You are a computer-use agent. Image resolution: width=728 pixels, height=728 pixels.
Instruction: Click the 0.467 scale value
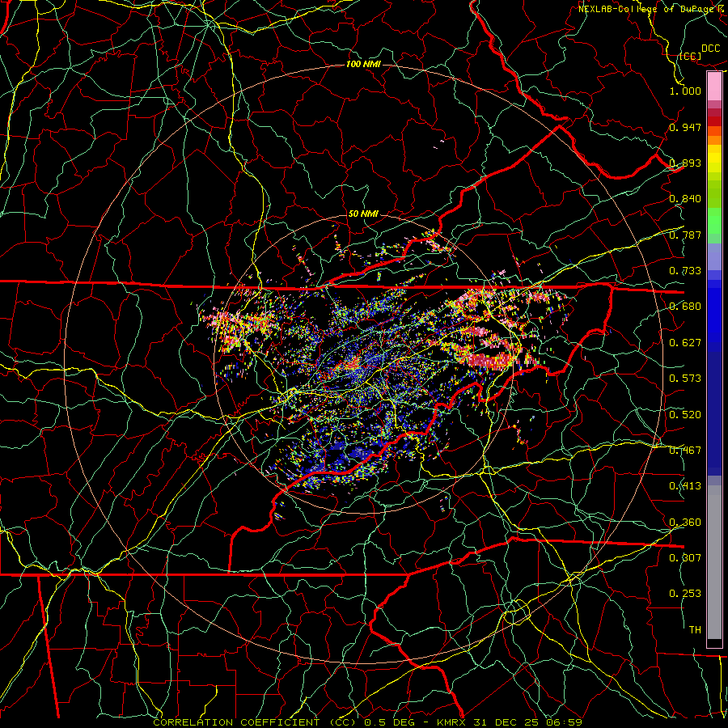coord(685,450)
